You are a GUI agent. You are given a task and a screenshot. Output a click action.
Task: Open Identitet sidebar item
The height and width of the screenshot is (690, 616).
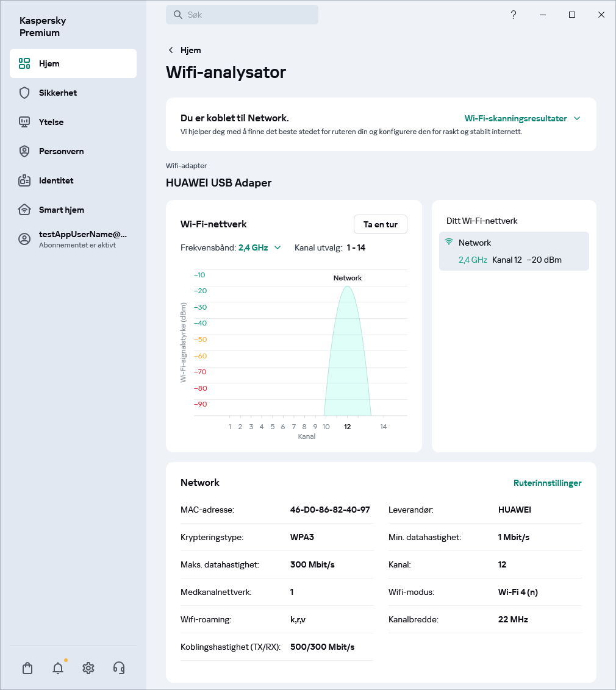56,180
